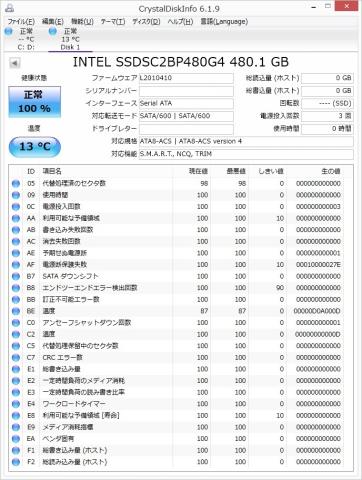Click status icon for attribute EA
The width and height of the screenshot is (362, 480).
16,439
